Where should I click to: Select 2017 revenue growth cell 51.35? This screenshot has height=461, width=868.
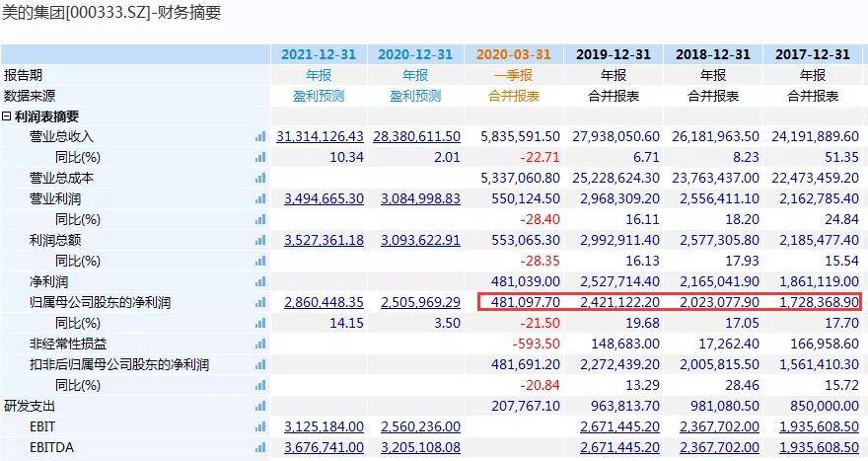(841, 157)
